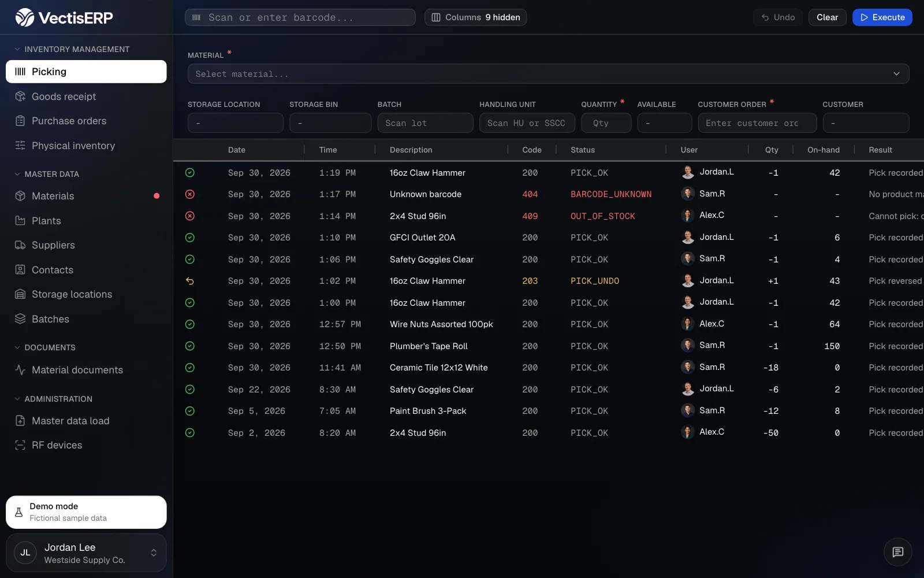Image resolution: width=924 pixels, height=578 pixels.
Task: Click the Quantity field
Action: [x=606, y=123]
